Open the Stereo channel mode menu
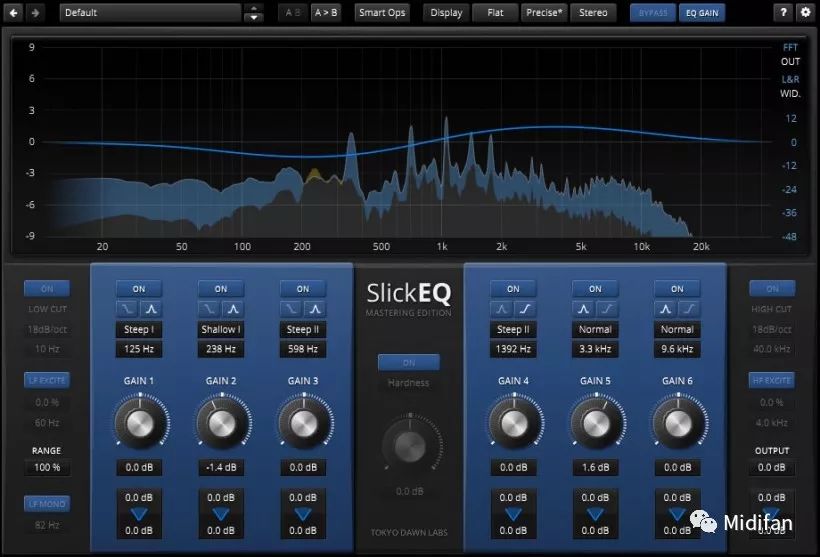 [x=593, y=13]
